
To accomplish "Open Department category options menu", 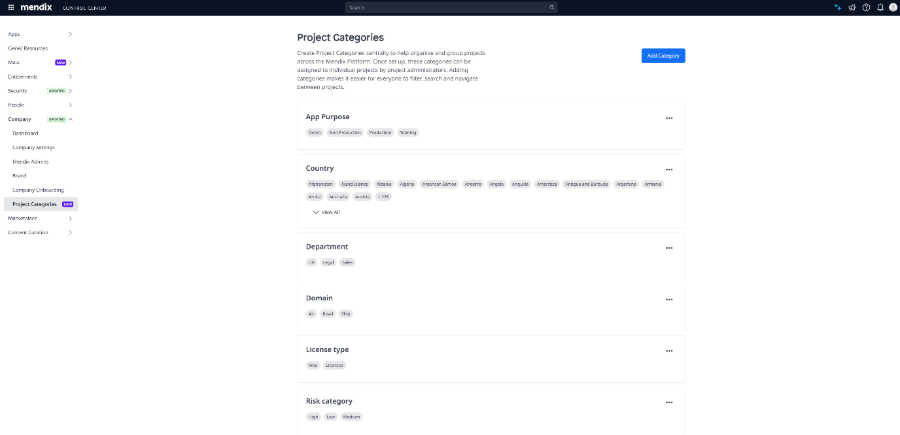I will [x=669, y=248].
